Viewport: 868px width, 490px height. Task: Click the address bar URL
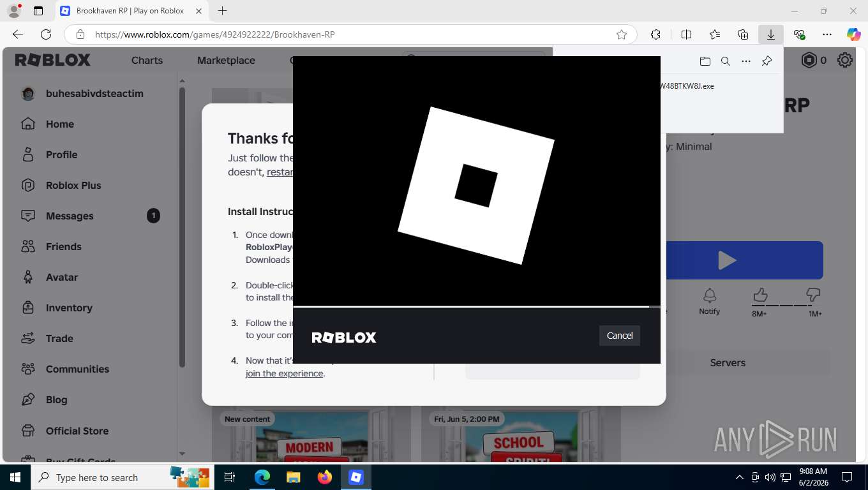click(x=215, y=34)
